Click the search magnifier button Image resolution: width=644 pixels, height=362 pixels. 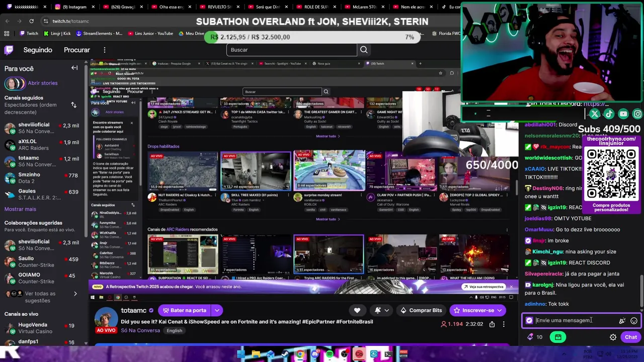[x=364, y=50]
